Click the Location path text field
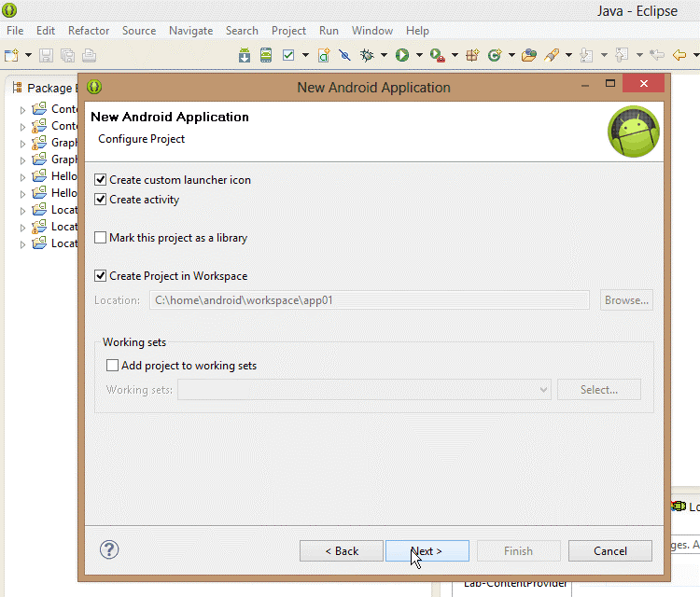 click(369, 300)
